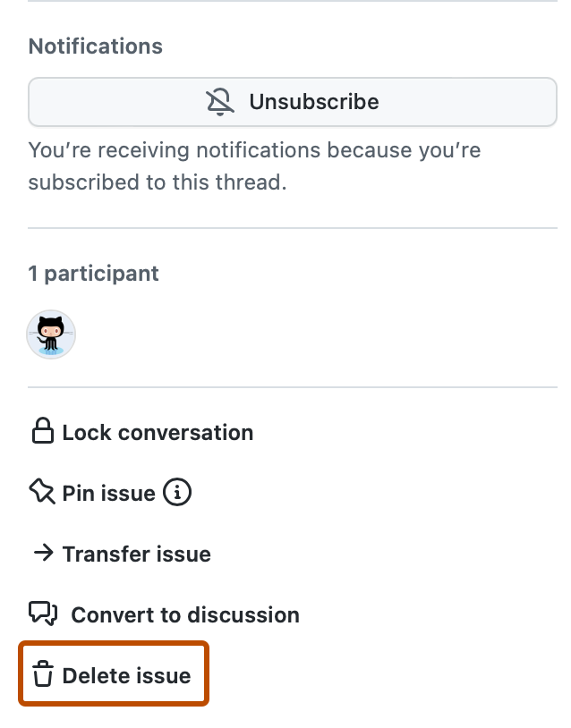Select the lock icon beside Lock conversation

40,432
